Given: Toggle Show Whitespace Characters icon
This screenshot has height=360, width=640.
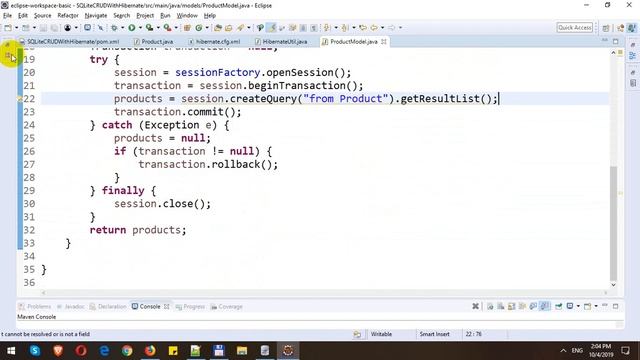Looking at the screenshot, I should (x=313, y=28).
